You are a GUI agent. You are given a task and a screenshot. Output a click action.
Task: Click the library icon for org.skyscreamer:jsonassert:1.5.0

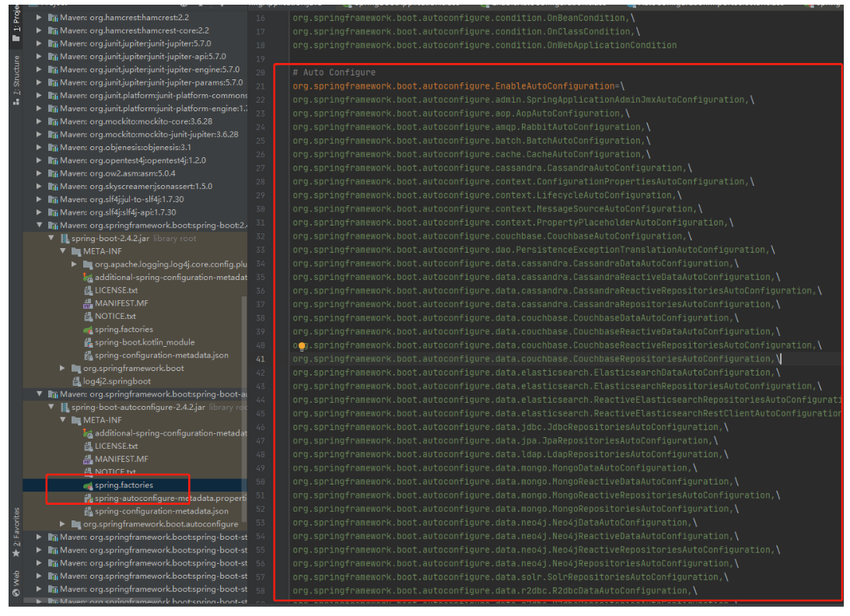[x=53, y=187]
